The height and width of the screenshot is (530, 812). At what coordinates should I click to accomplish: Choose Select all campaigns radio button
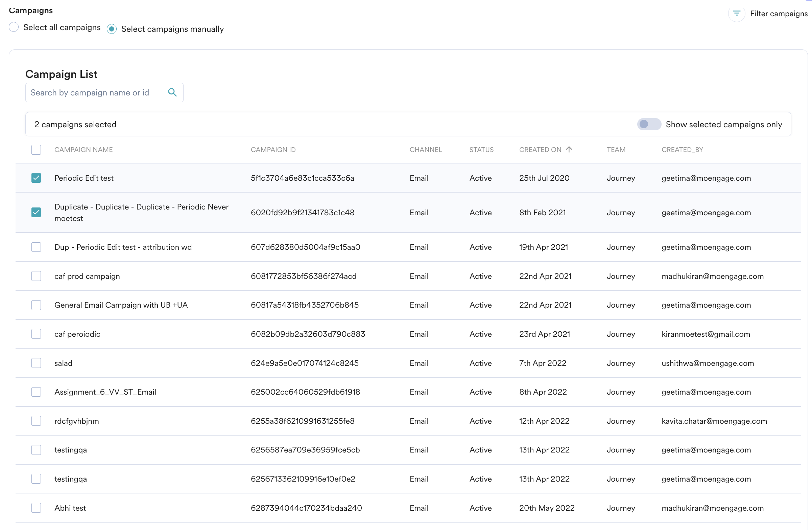14,27
